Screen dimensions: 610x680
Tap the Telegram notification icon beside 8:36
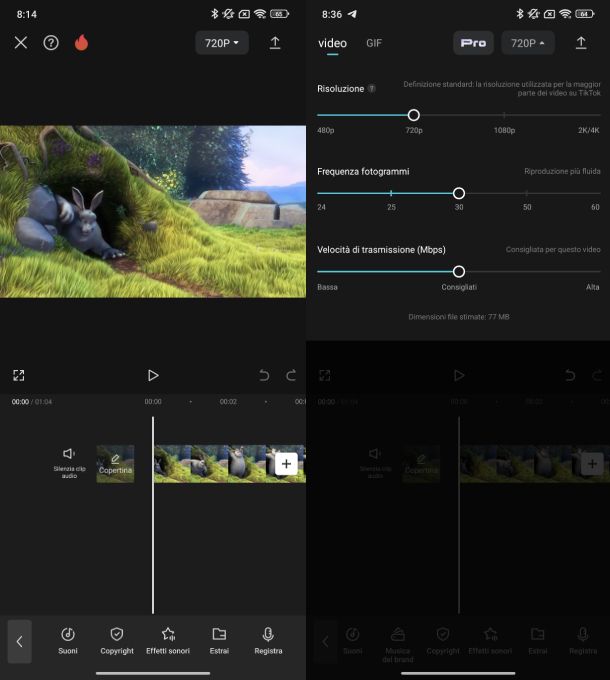click(x=352, y=14)
